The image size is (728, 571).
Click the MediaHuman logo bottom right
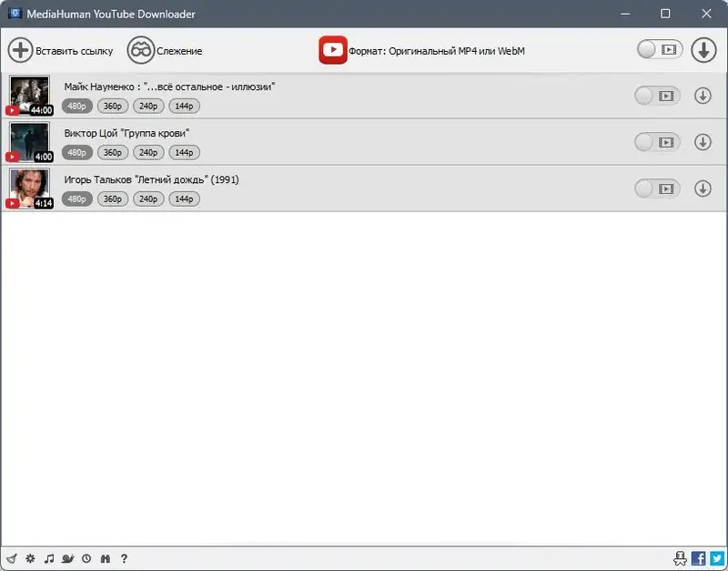680,558
